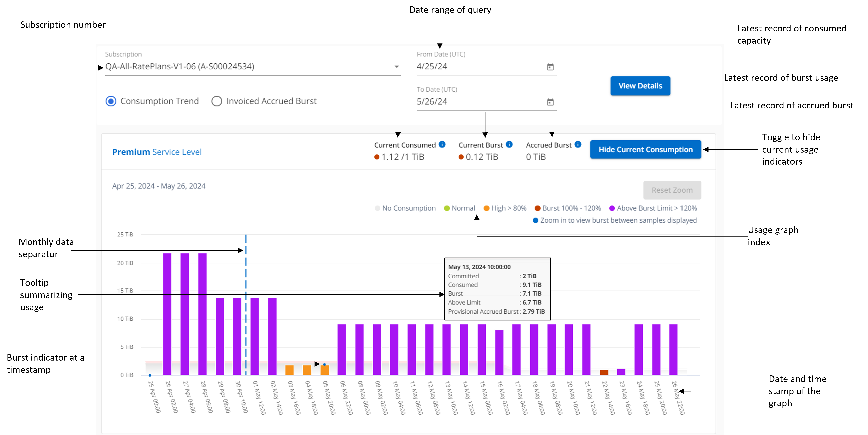Toggle the Hide Current Consumption button
868x435 pixels.
click(x=645, y=149)
